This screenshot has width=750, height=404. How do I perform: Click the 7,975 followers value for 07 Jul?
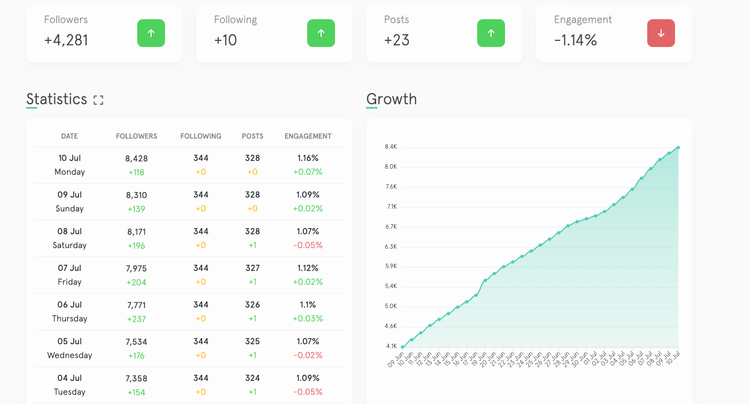click(x=136, y=268)
